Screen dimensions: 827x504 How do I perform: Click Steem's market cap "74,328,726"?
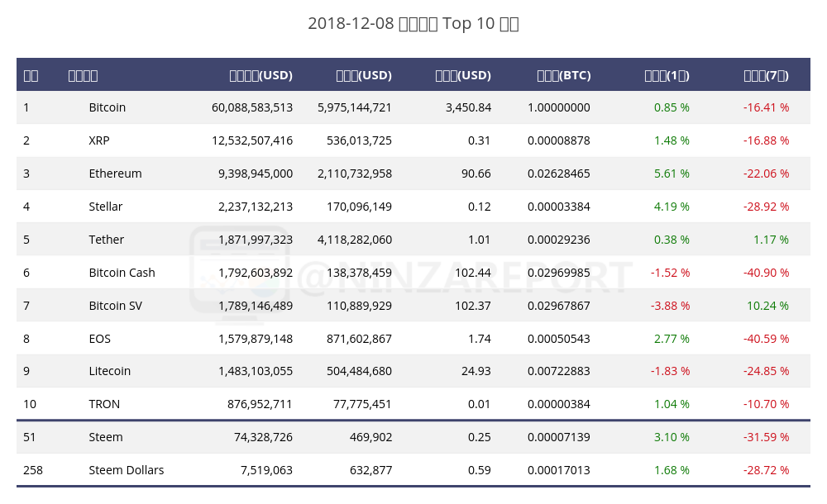(263, 438)
